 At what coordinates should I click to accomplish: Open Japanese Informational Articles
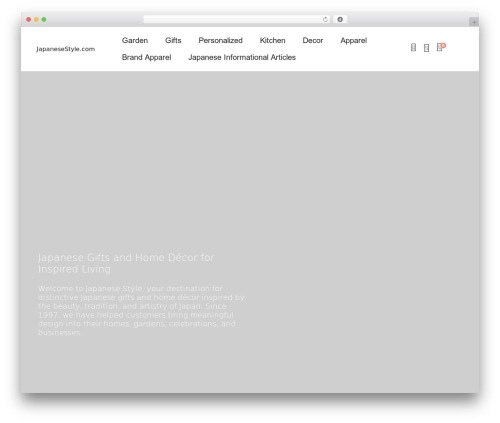click(242, 57)
